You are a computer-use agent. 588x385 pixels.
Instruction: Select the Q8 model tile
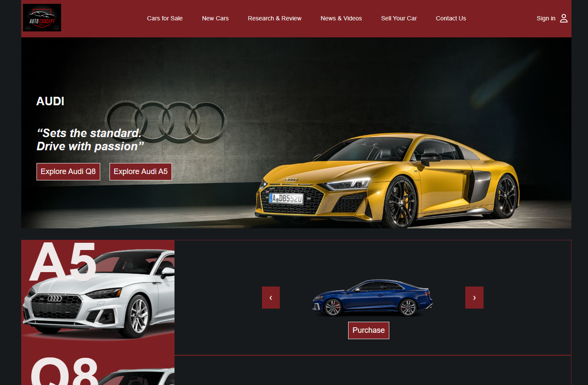(98, 369)
